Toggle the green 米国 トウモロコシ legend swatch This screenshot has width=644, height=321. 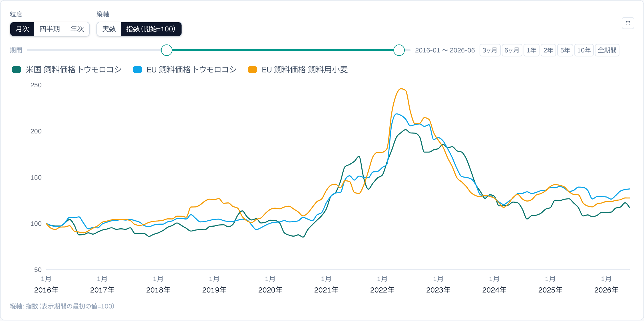[x=17, y=70]
